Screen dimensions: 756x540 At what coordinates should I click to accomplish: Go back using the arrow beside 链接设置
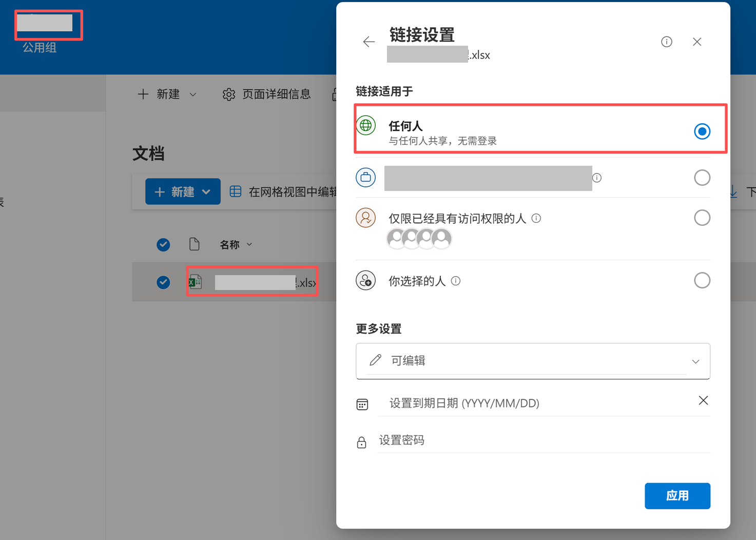click(x=369, y=42)
